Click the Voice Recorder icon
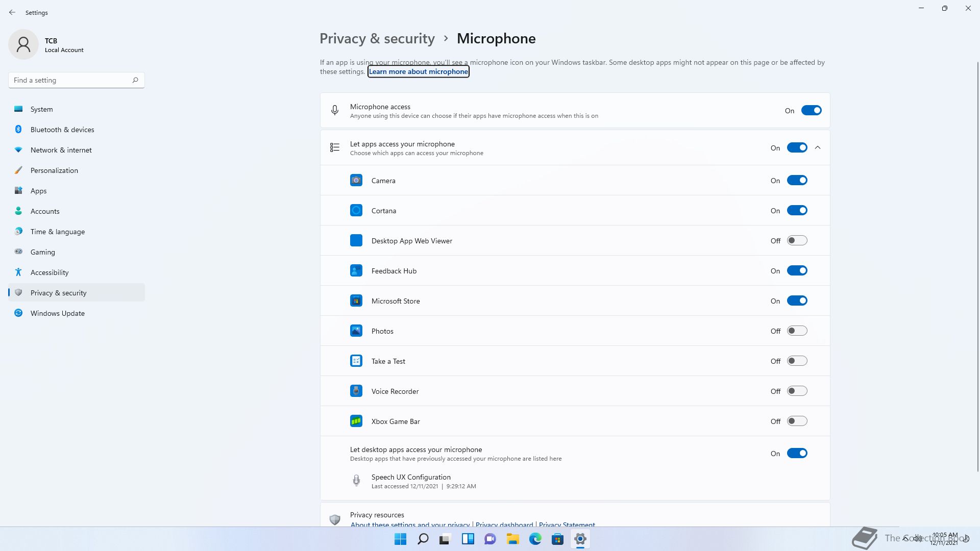Screen dimensions: 980x551 (356, 391)
